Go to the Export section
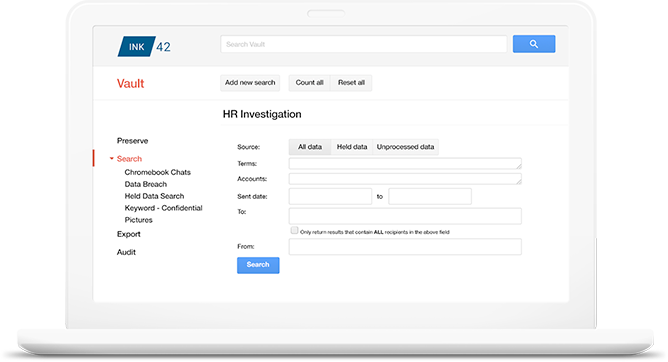Viewport: 668px width, 362px height. [x=129, y=234]
